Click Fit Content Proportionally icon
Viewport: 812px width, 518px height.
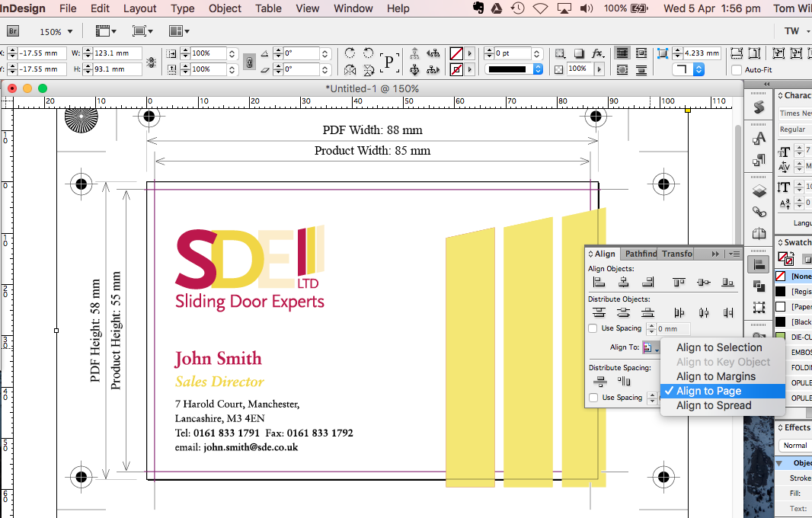[x=755, y=53]
